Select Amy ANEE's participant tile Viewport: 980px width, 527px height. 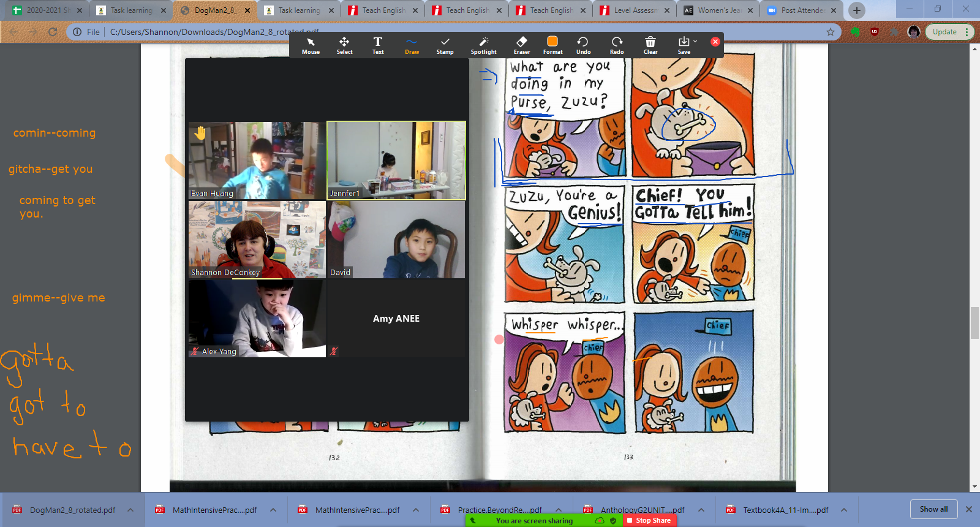(396, 319)
